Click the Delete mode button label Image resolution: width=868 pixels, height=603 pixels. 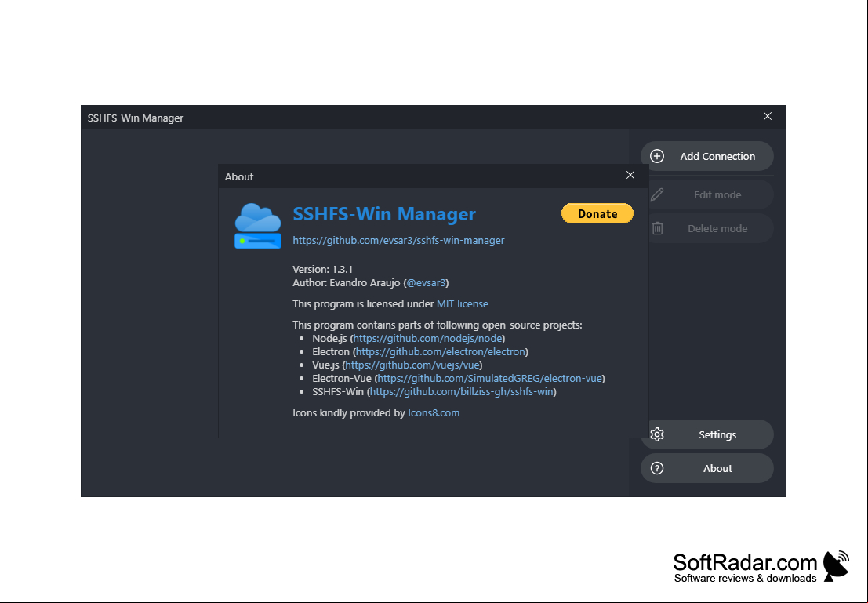click(x=717, y=229)
